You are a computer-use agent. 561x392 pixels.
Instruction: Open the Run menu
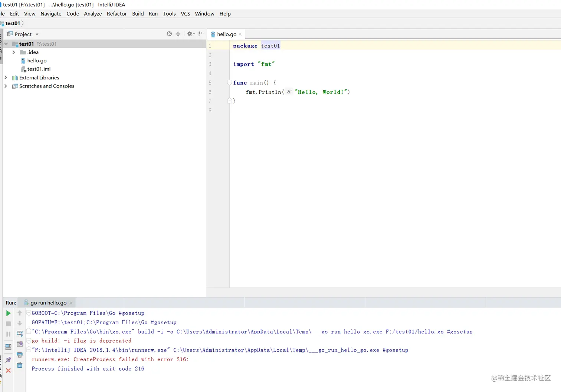click(x=153, y=14)
